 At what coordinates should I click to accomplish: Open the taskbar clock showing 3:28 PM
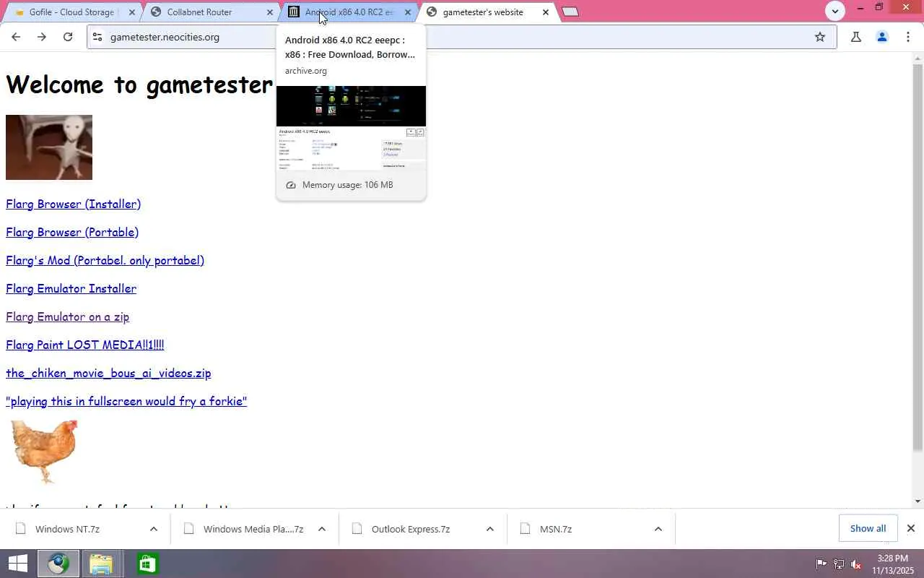[x=893, y=564]
